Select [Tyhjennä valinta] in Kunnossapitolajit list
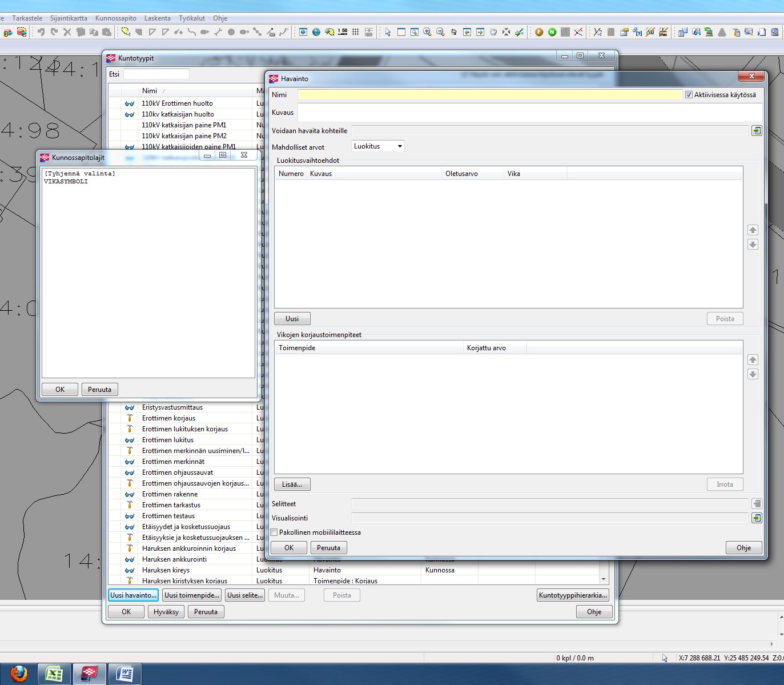The height and width of the screenshot is (685, 784). pyautogui.click(x=79, y=174)
